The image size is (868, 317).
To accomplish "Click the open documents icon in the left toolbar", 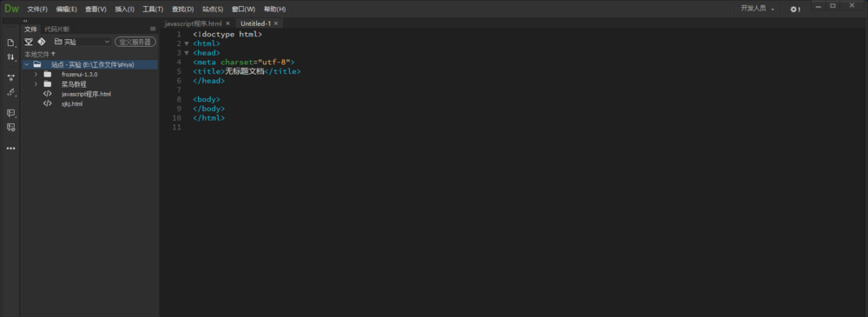I will (x=10, y=43).
